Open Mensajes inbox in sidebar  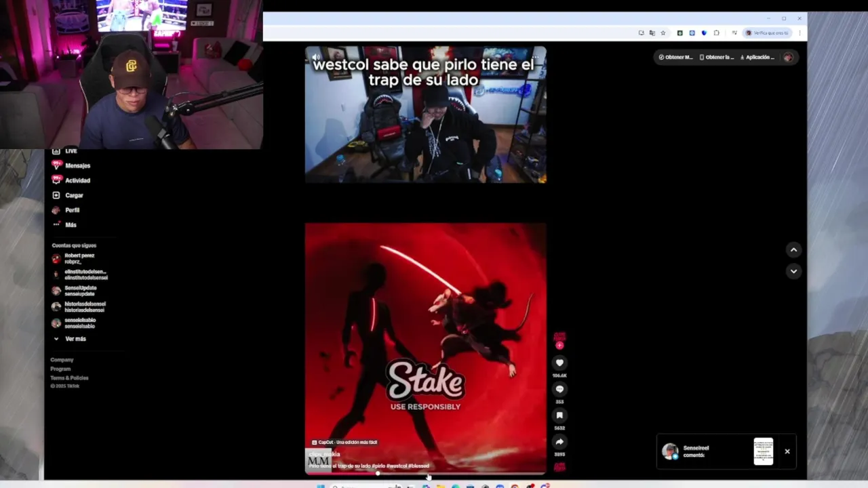click(71, 165)
